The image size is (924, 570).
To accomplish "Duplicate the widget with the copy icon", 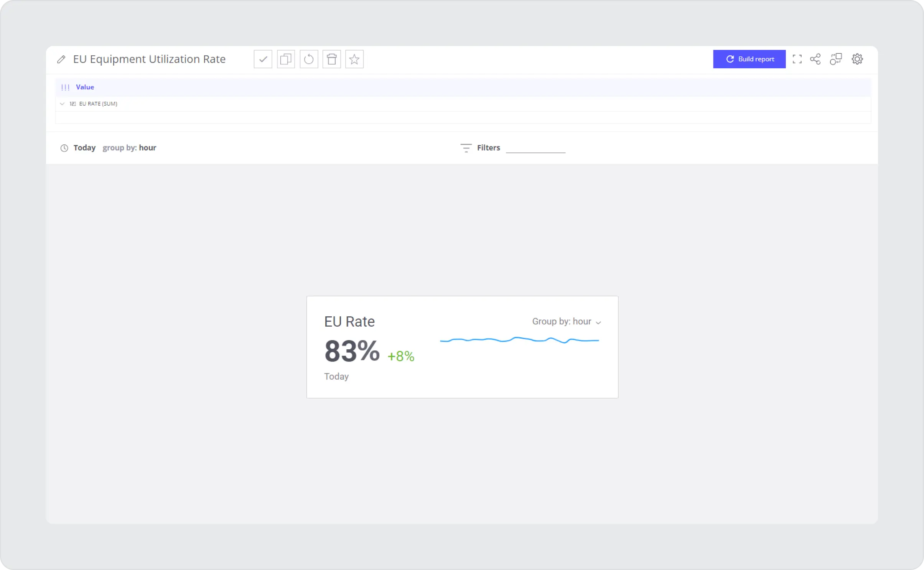I will point(285,59).
